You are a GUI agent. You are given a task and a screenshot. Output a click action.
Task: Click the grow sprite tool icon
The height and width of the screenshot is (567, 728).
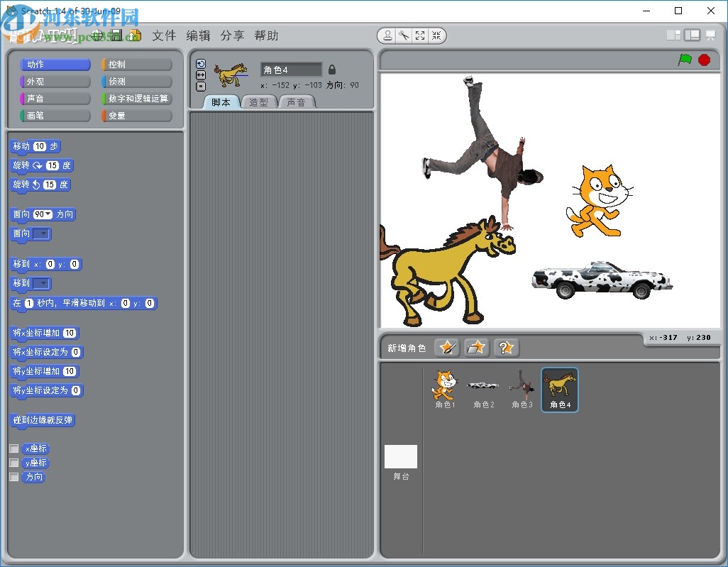coord(420,35)
